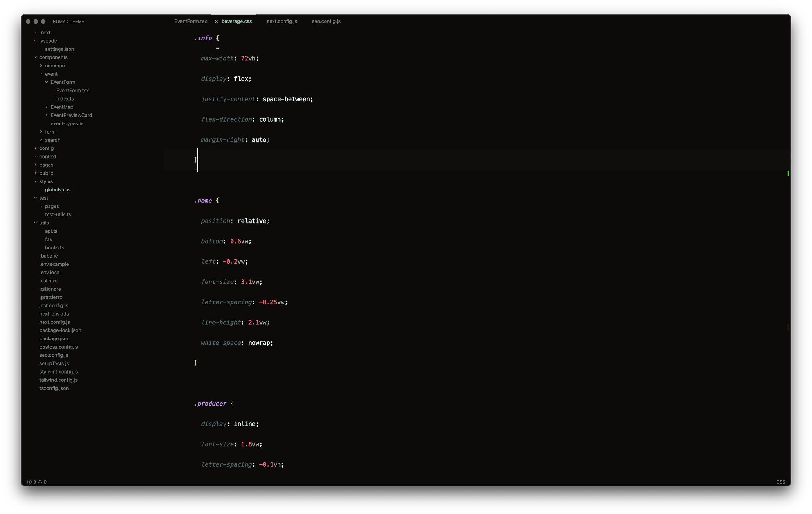Expand the EventPreviewCard folder chevron
This screenshot has width=812, height=514.
pyautogui.click(x=47, y=115)
